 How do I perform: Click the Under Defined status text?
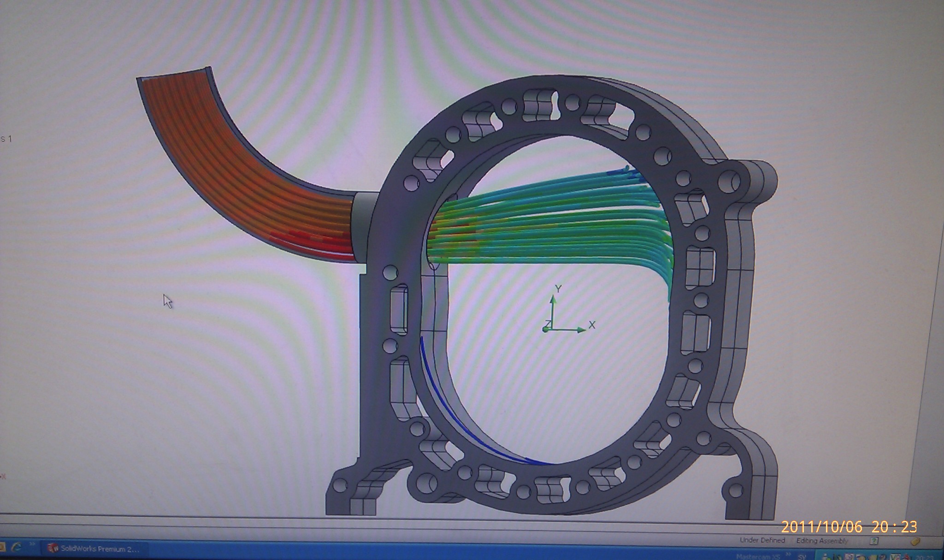pos(762,540)
